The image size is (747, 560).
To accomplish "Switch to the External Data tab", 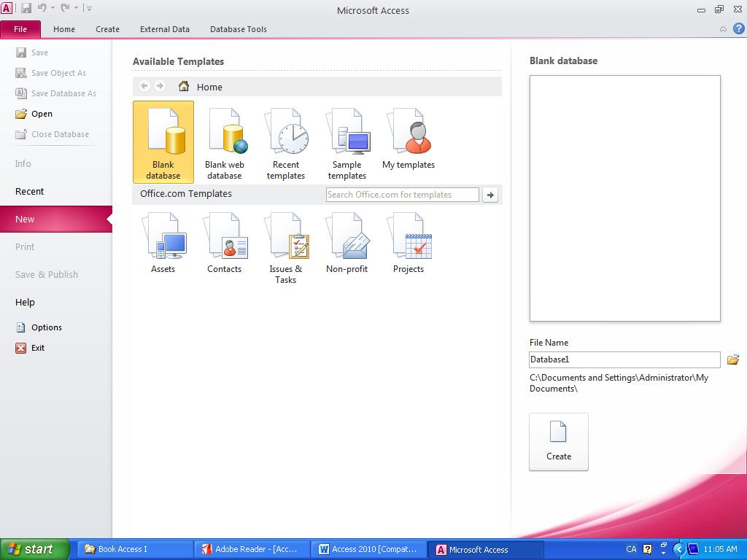I will 164,29.
